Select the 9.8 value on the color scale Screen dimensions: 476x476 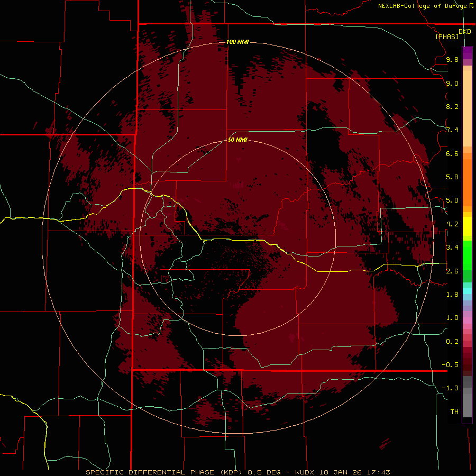pyautogui.click(x=452, y=59)
